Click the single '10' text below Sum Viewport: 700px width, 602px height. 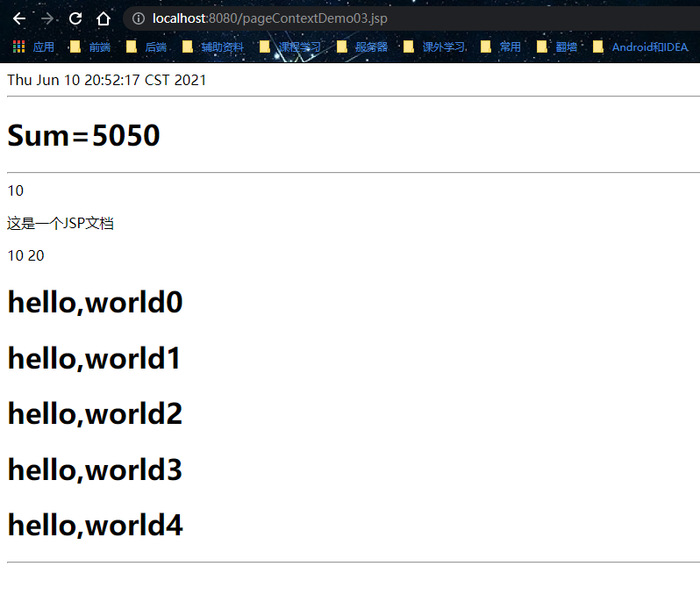(x=16, y=191)
